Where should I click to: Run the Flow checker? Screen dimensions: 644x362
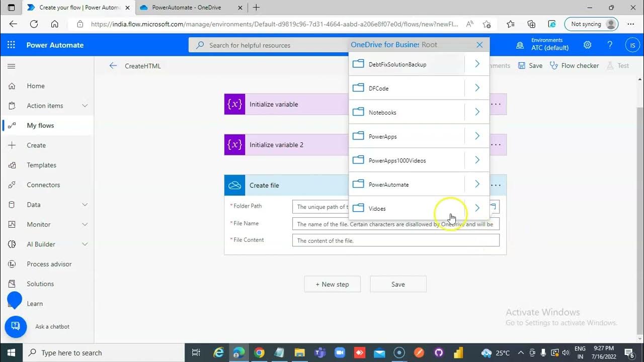coord(574,66)
